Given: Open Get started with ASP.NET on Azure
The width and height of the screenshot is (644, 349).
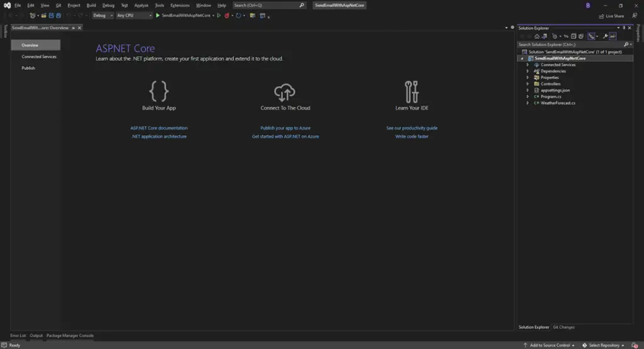Looking at the screenshot, I should [285, 136].
